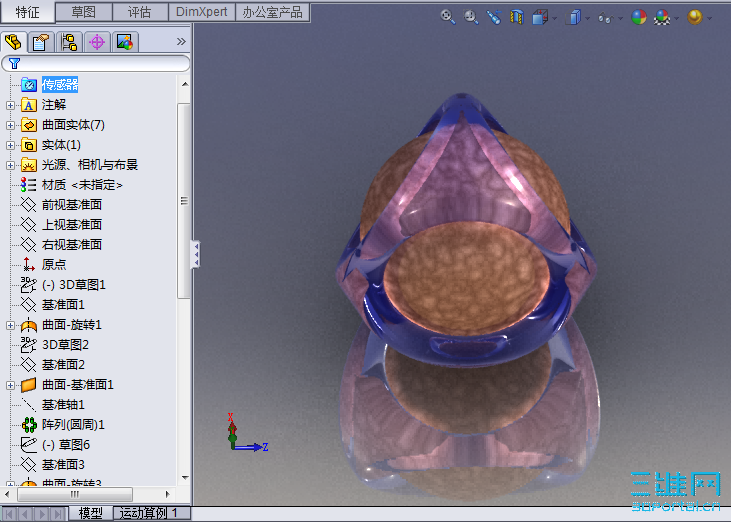731x522 pixels.
Task: Click the horizontal scroll right arrow
Action: click(x=167, y=494)
